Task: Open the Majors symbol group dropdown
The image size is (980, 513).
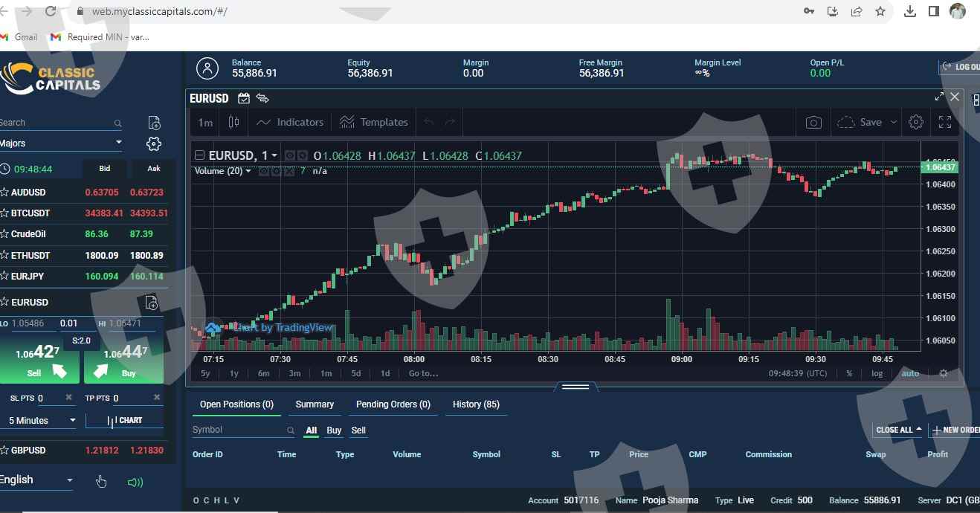Action: tap(61, 143)
